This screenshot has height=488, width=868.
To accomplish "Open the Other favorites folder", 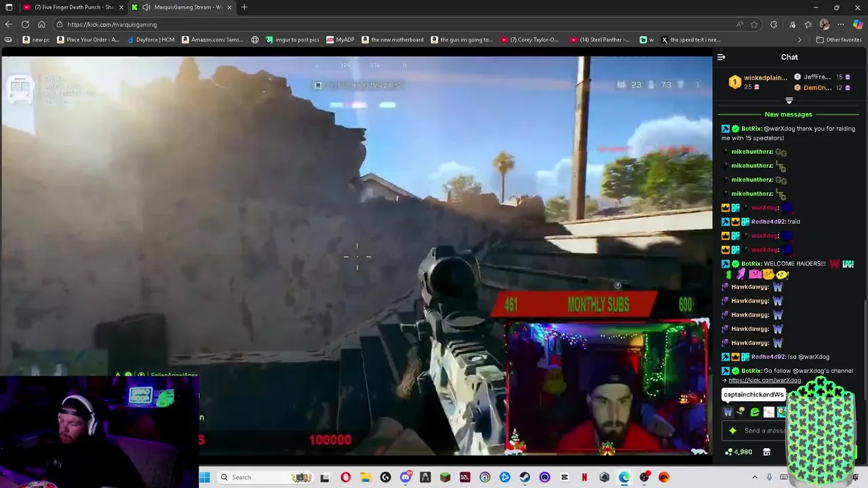I will click(x=839, y=40).
